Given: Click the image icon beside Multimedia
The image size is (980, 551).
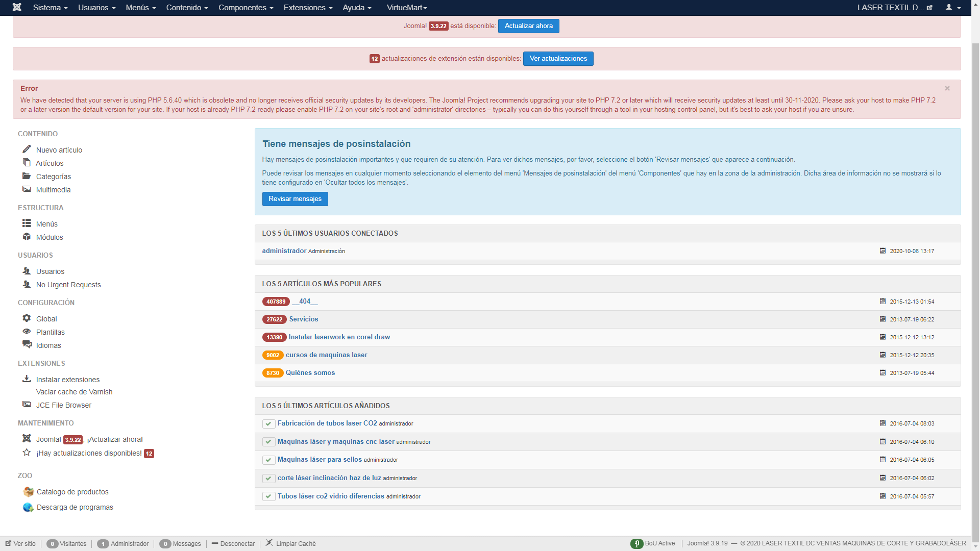Looking at the screenshot, I should (x=27, y=189).
